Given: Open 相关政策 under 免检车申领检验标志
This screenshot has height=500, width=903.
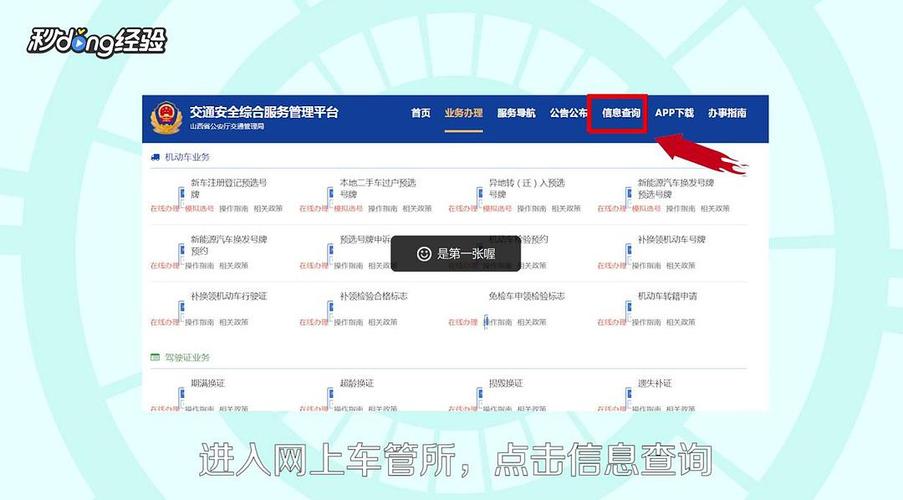Looking at the screenshot, I should [x=532, y=322].
